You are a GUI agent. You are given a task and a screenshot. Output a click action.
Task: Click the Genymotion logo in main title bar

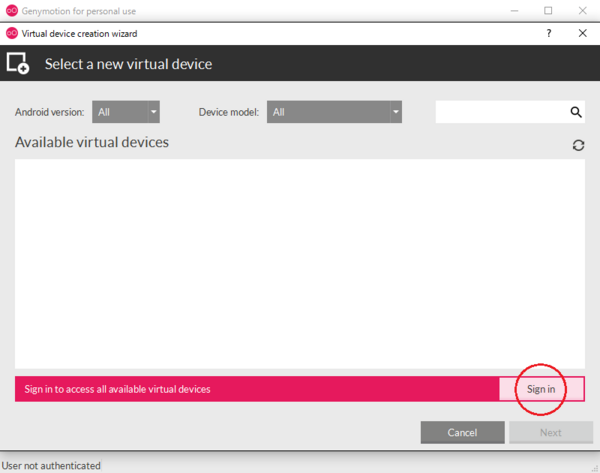pos(11,10)
